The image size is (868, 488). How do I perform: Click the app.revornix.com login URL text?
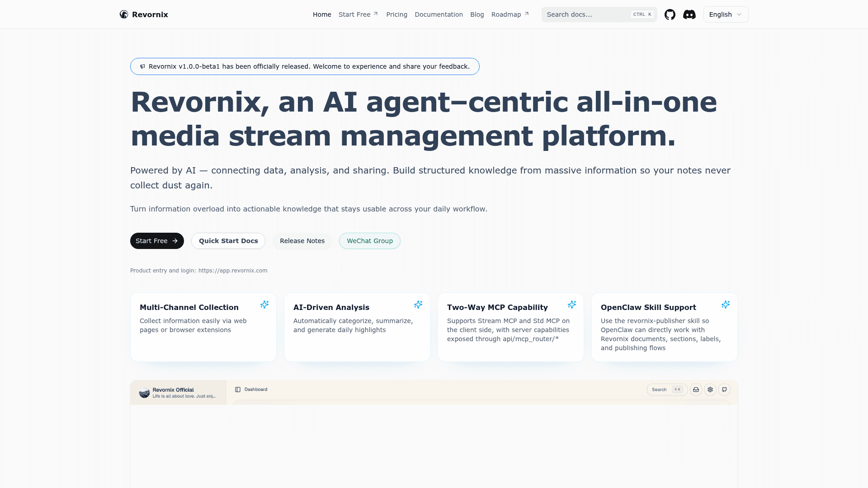point(233,271)
